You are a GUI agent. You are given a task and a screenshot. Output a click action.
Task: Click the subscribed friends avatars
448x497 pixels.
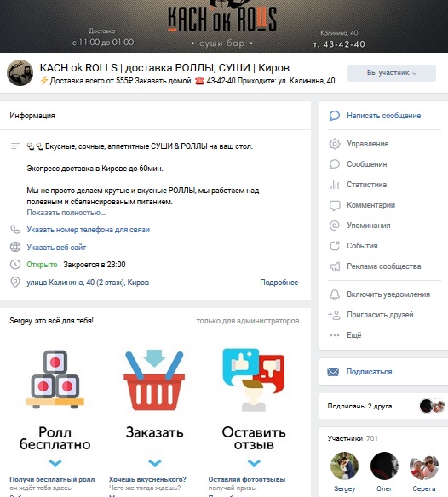point(432,406)
